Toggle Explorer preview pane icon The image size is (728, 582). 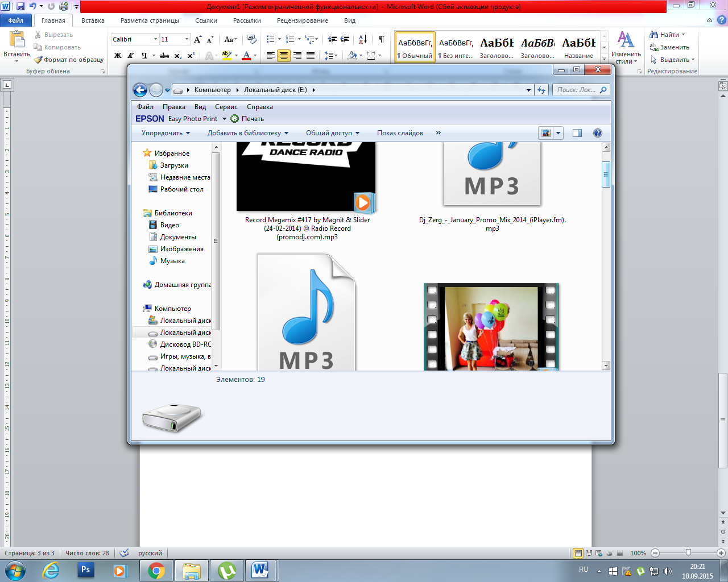[577, 133]
